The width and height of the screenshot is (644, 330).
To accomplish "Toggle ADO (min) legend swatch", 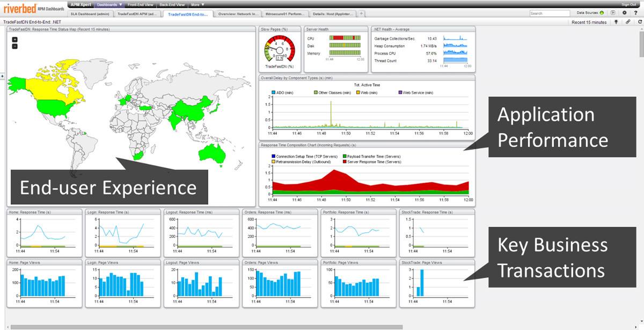I will (x=273, y=93).
